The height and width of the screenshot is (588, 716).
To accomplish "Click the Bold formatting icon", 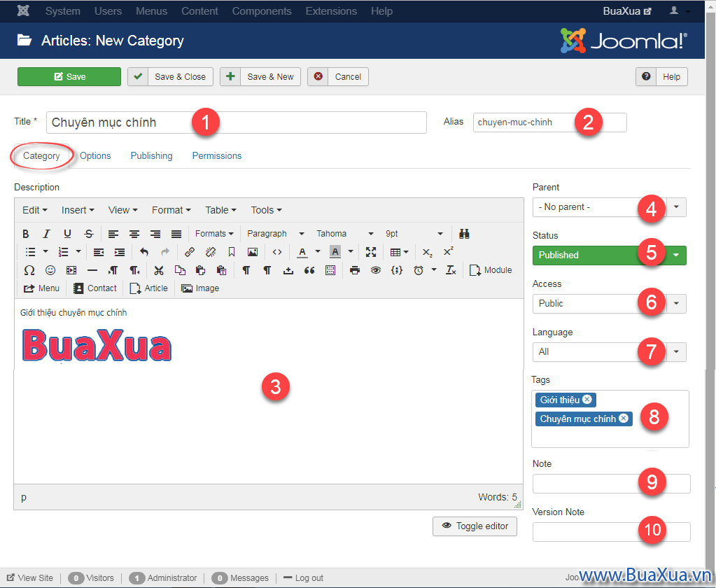I will point(26,234).
